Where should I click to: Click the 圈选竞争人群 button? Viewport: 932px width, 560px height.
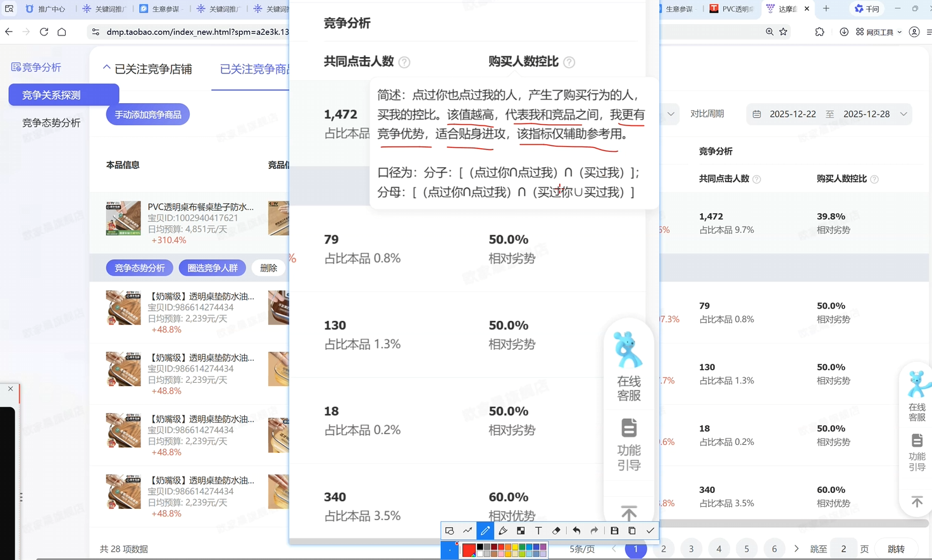212,268
